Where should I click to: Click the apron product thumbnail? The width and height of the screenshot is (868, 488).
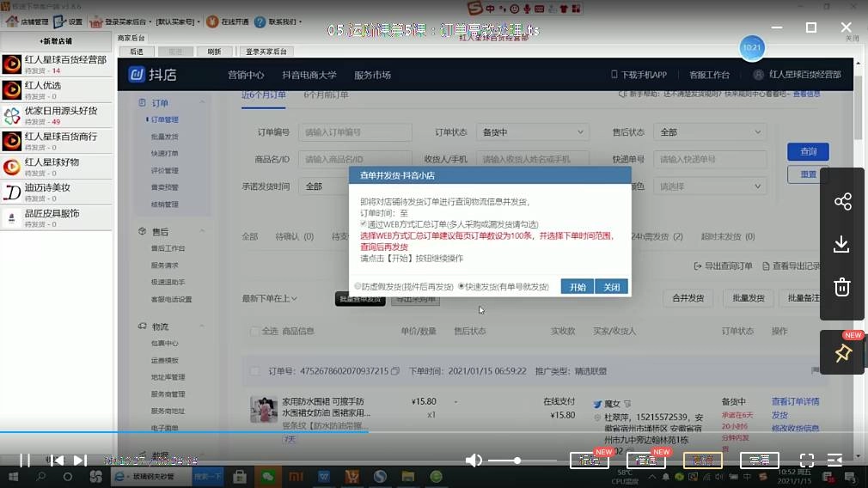tap(264, 410)
